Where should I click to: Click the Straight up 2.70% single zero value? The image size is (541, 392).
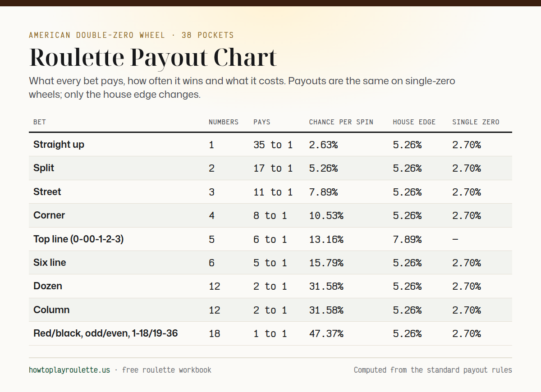(x=467, y=145)
